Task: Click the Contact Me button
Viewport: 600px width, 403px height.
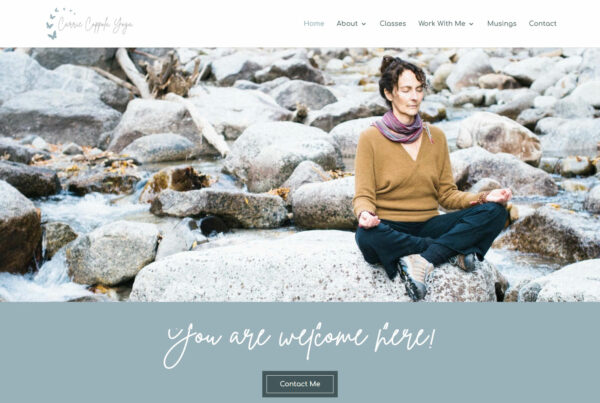Action: pyautogui.click(x=300, y=383)
